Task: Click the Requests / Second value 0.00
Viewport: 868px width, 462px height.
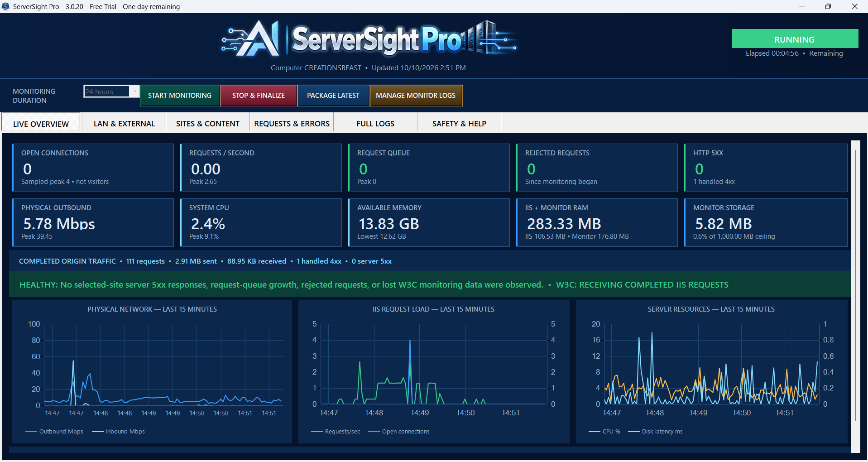Action: click(x=206, y=169)
